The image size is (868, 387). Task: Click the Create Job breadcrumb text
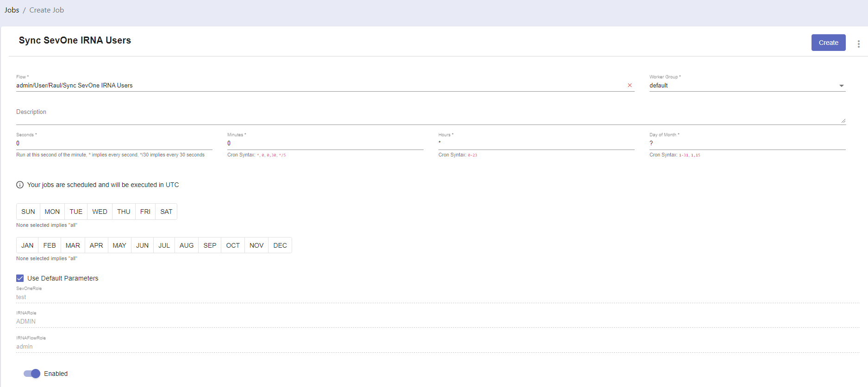47,10
